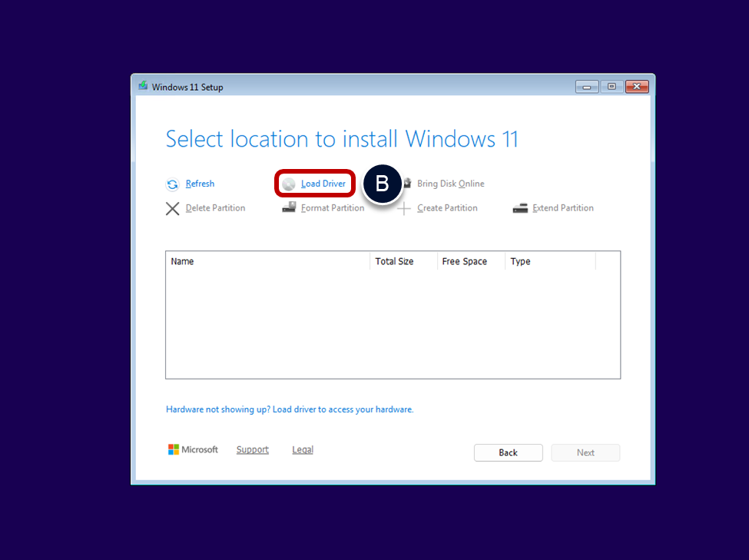Click the Windows 11 Setup title icon
Screen dimensions: 749x560
coord(143,86)
